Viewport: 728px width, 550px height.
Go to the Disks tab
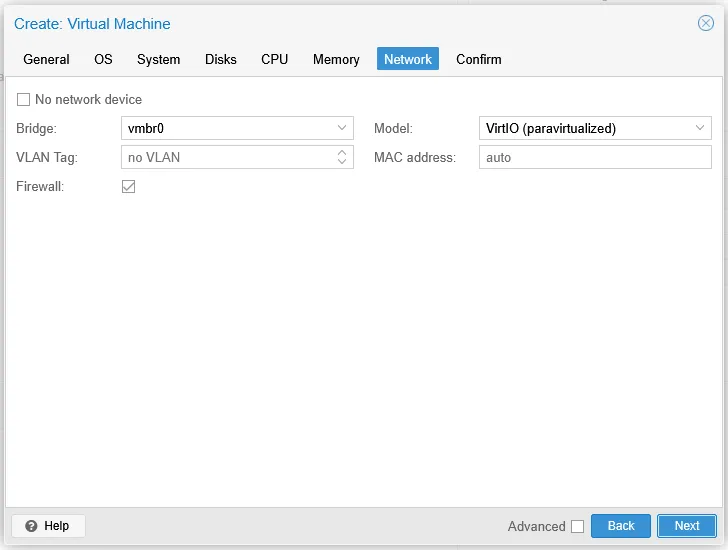tap(221, 59)
